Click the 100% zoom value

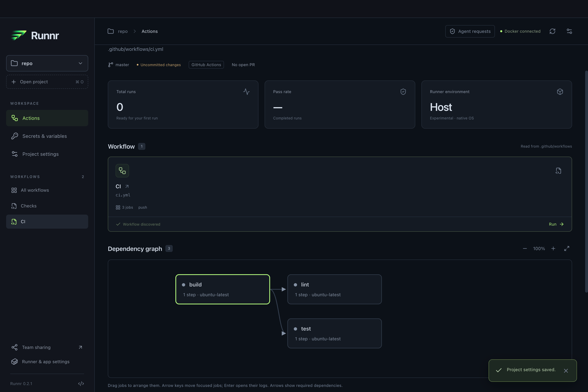(539, 248)
